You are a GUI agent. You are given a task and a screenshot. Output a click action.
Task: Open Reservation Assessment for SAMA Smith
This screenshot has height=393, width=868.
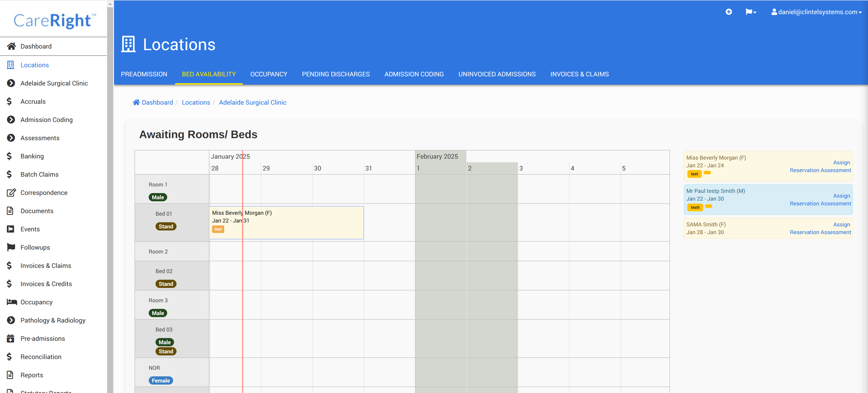pos(820,232)
